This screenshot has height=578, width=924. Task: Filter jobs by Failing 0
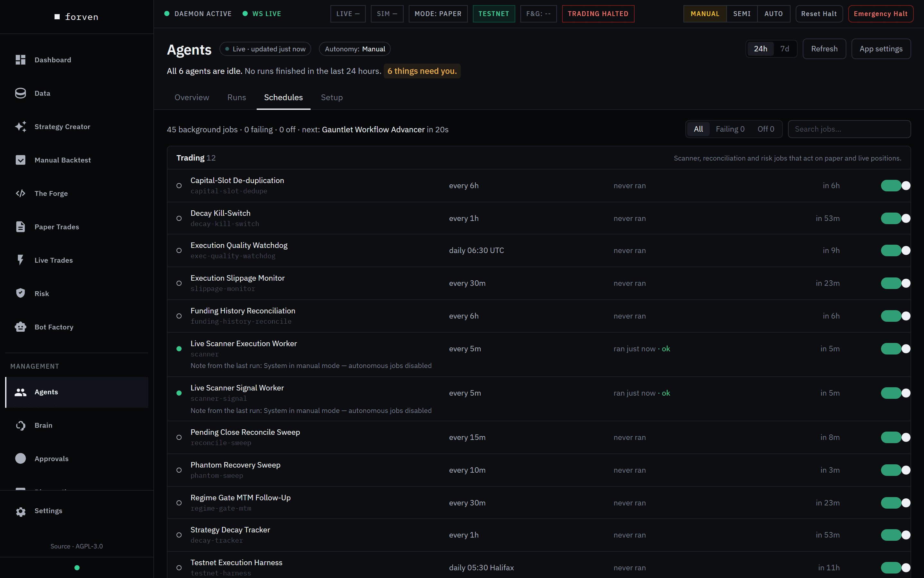(x=730, y=129)
